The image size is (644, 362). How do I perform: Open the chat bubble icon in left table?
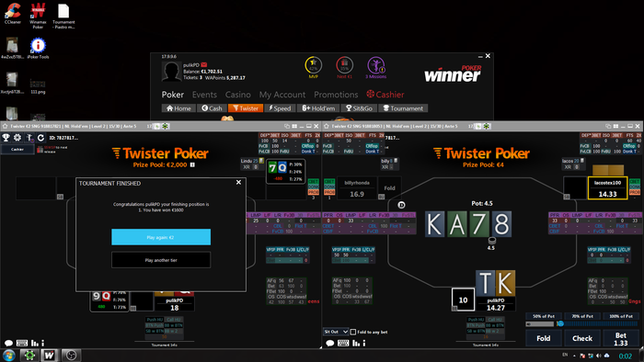[8, 343]
